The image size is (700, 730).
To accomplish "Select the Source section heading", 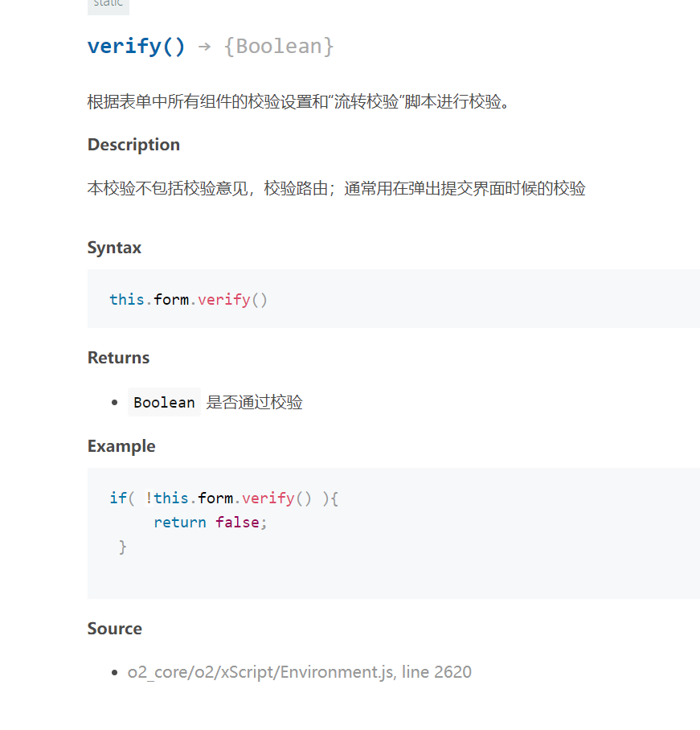I will tap(114, 629).
